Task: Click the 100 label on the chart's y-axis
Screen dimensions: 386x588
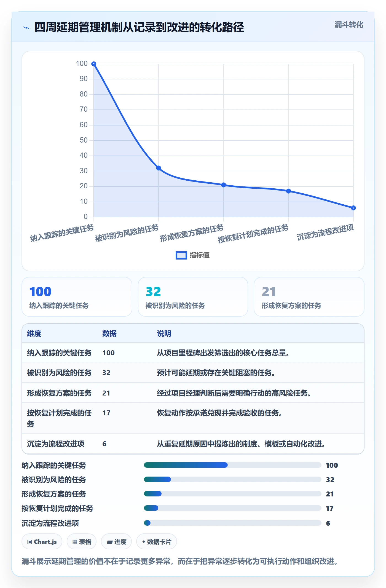Action: (x=82, y=64)
